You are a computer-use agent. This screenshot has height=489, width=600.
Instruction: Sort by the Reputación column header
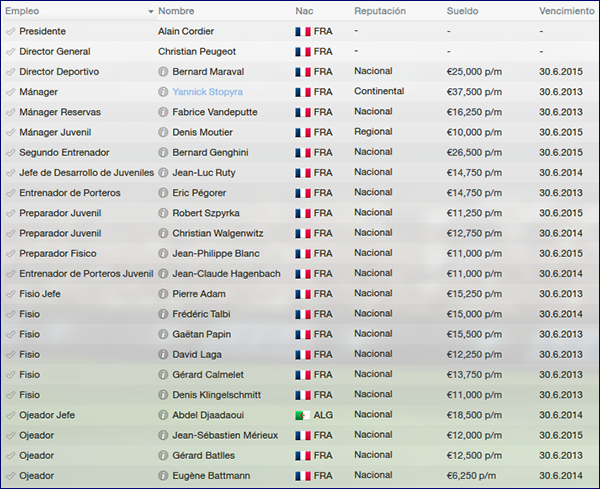point(380,11)
